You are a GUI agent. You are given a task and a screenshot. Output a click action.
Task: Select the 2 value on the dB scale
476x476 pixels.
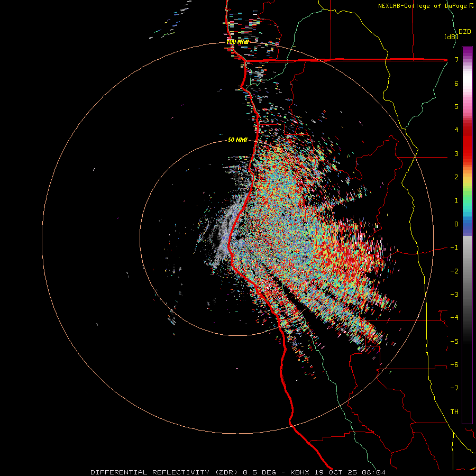pyautogui.click(x=456, y=177)
